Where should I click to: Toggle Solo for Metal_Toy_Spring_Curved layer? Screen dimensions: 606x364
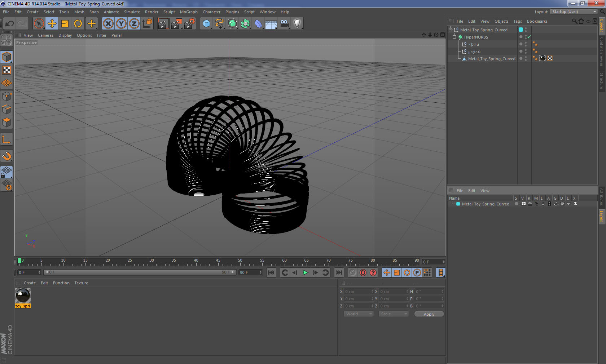tap(517, 204)
